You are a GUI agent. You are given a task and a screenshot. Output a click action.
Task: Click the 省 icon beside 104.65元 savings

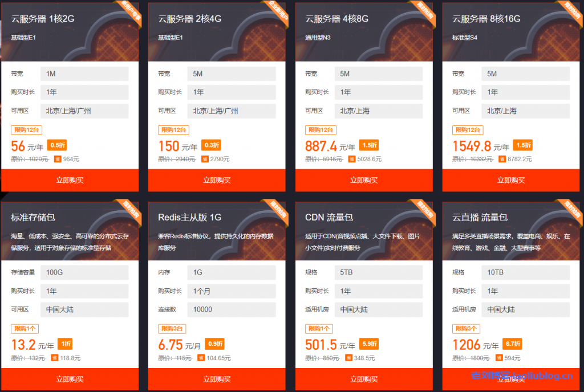click(x=201, y=358)
